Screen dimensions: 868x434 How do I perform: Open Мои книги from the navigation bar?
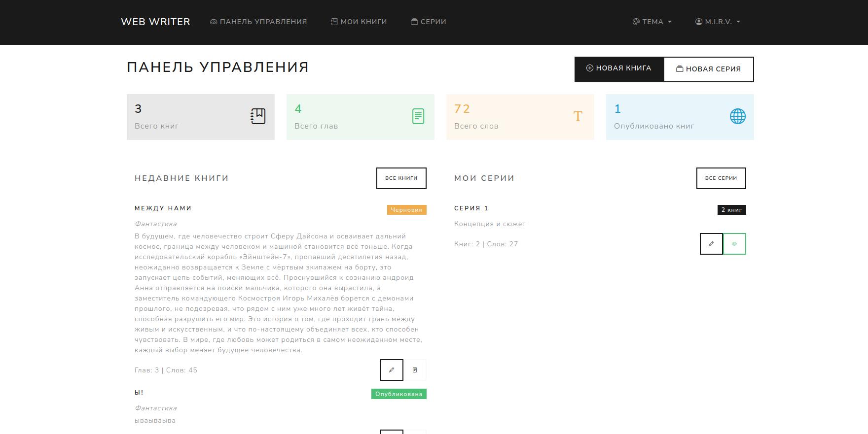(x=359, y=22)
